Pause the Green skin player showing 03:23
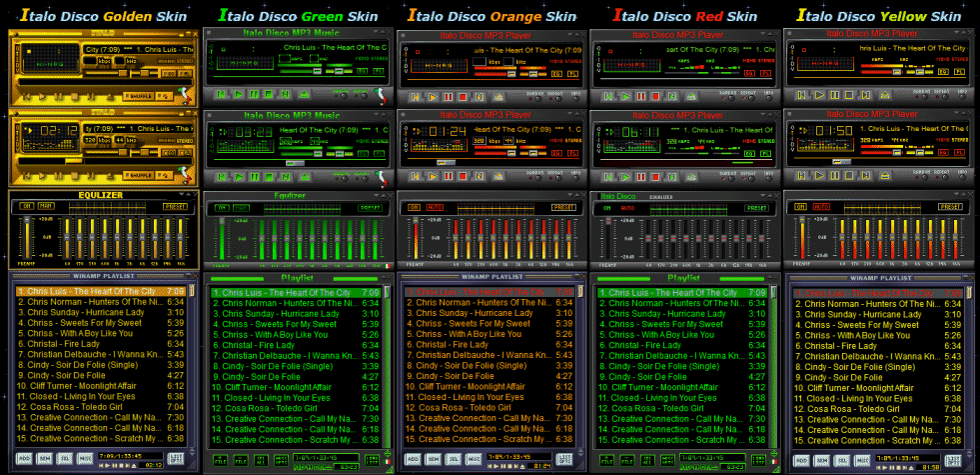The height and width of the screenshot is (475, 980). pyautogui.click(x=255, y=176)
